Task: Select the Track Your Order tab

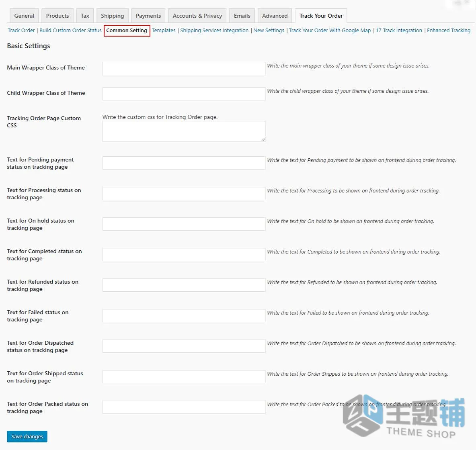Action: [x=321, y=16]
